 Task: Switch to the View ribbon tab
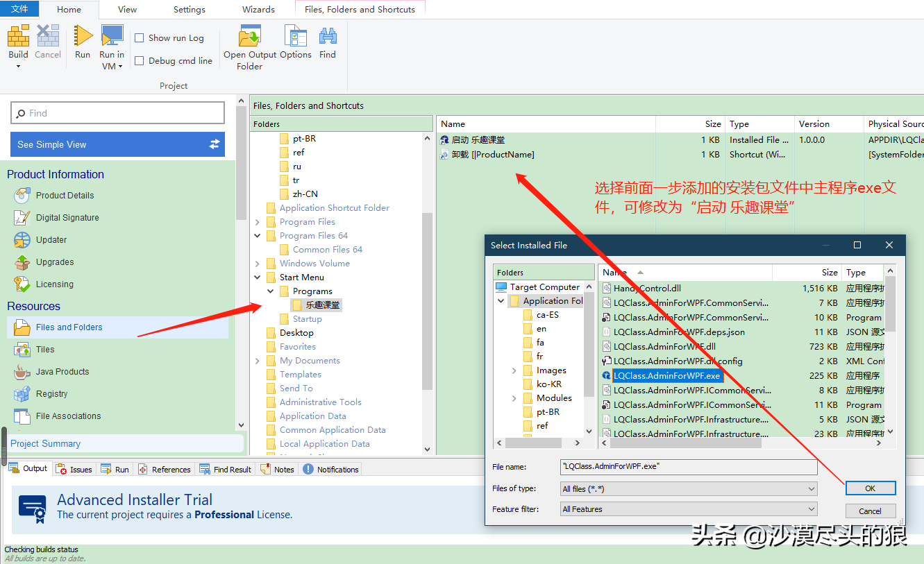127,10
